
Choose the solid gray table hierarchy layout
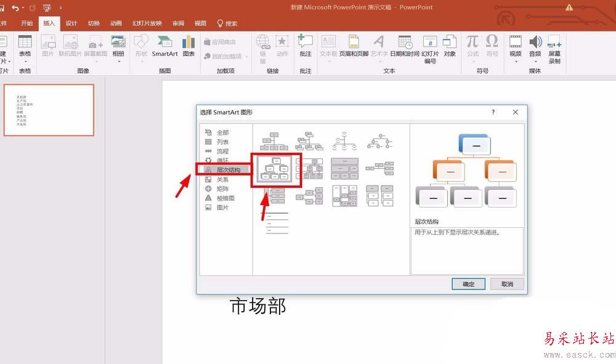point(344,169)
